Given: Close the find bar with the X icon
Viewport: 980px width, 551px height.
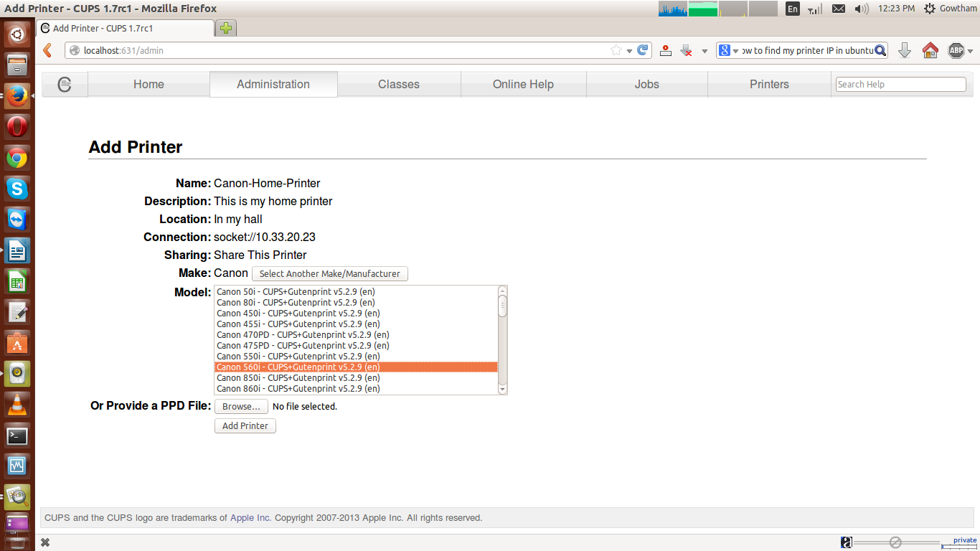Looking at the screenshot, I should [45, 542].
